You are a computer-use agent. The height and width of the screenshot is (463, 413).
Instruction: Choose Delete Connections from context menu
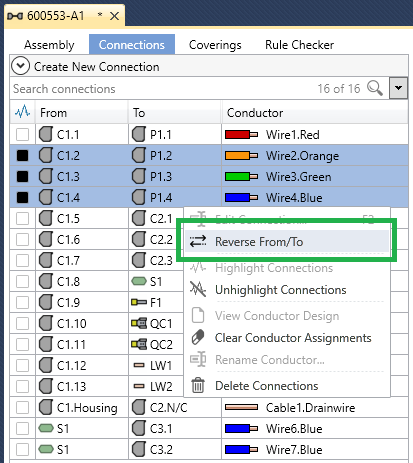[287, 386]
